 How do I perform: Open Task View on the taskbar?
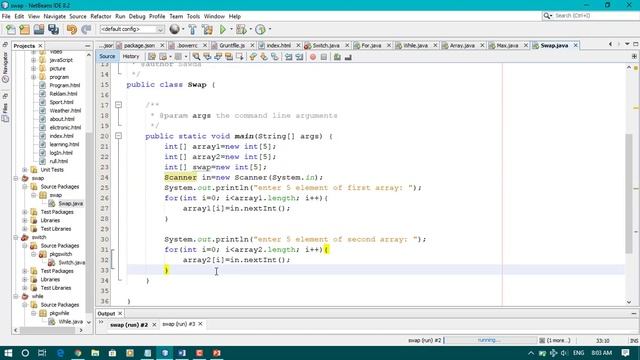click(x=42, y=353)
